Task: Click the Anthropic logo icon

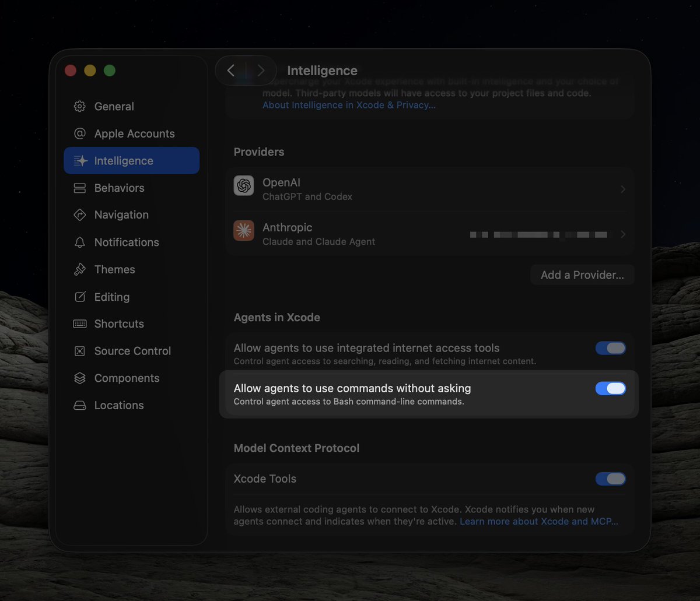Action: click(244, 230)
